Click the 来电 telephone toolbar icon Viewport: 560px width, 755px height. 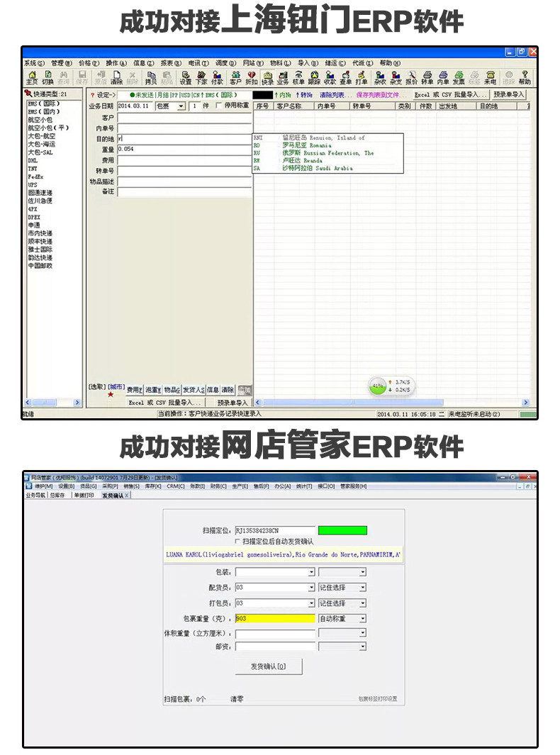point(491,77)
